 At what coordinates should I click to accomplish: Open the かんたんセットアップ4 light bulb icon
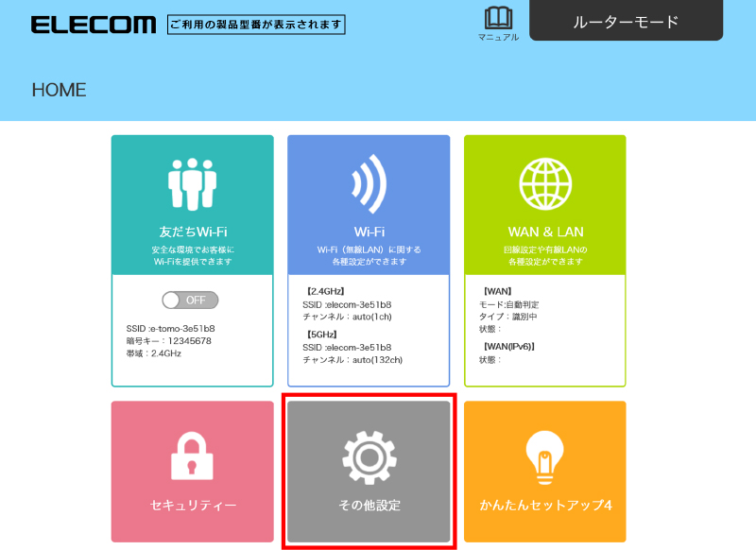(x=545, y=457)
